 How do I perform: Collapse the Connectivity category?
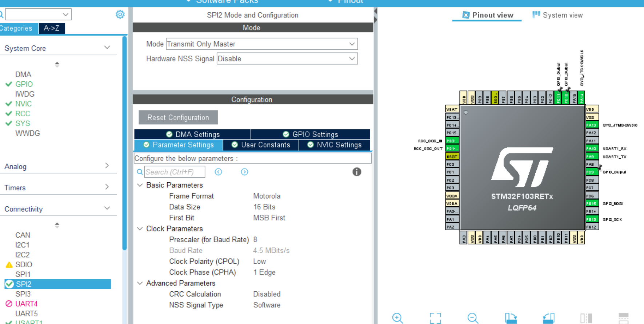107,208
